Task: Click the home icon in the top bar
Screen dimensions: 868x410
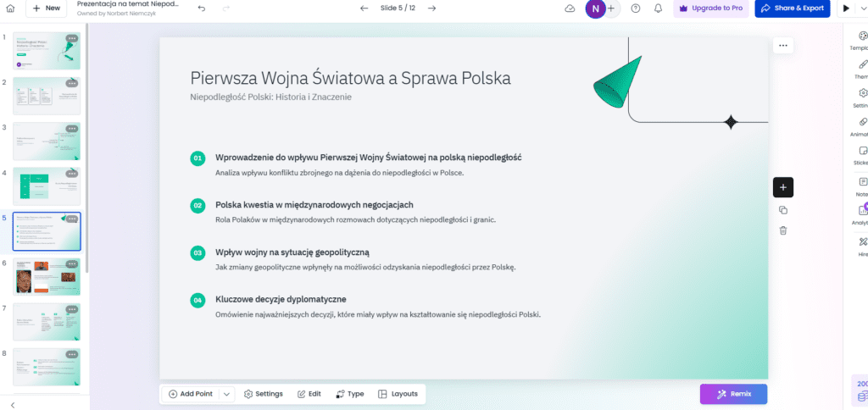Action: [x=10, y=8]
